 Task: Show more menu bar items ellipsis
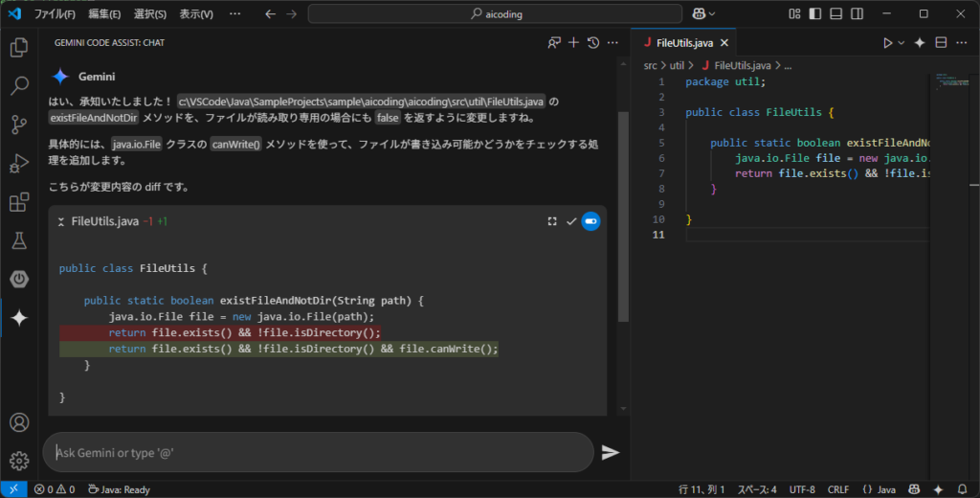[235, 13]
